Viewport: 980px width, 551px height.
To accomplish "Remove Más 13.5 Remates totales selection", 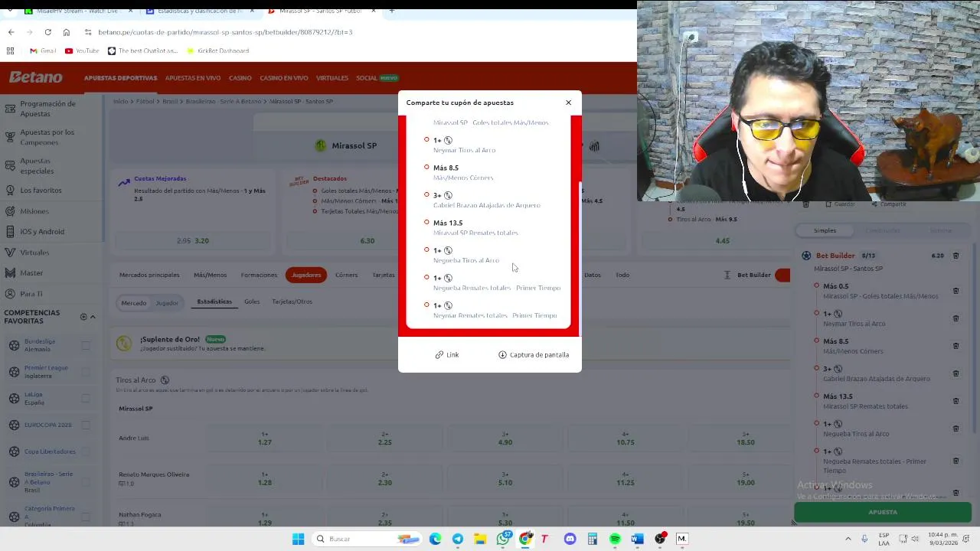I will point(955,401).
